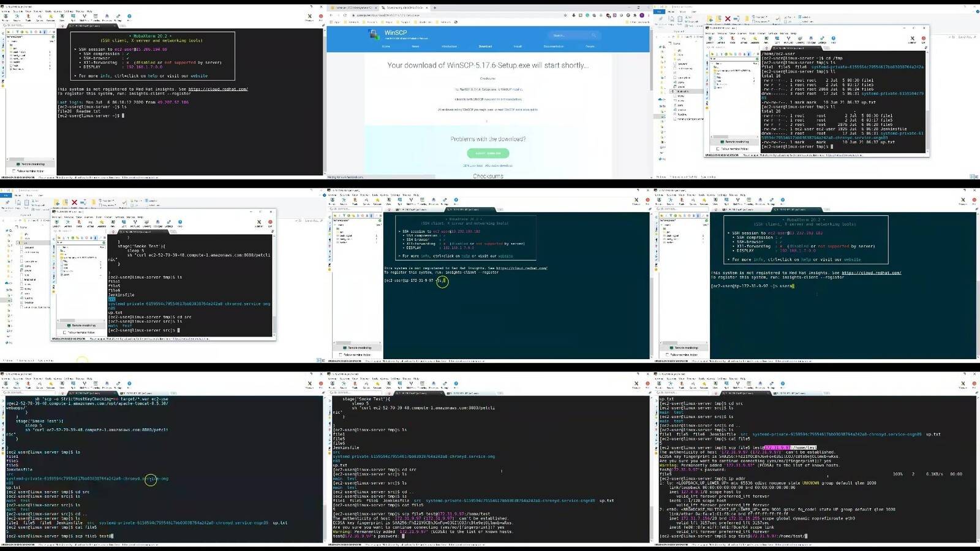Toggle Follow terminal folder in window with yellow-circled cursor
The image size is (980, 551).
point(341,355)
